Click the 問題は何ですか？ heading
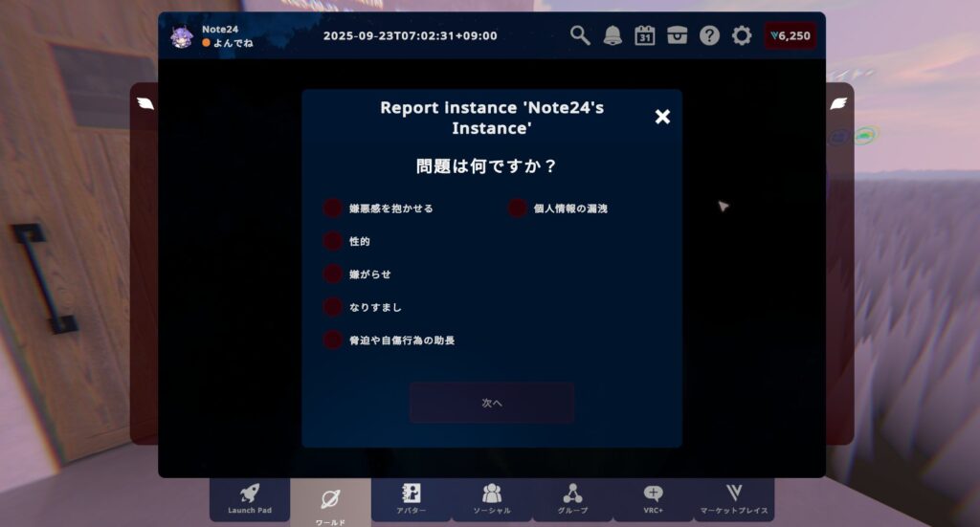This screenshot has width=980, height=527. 485,166
